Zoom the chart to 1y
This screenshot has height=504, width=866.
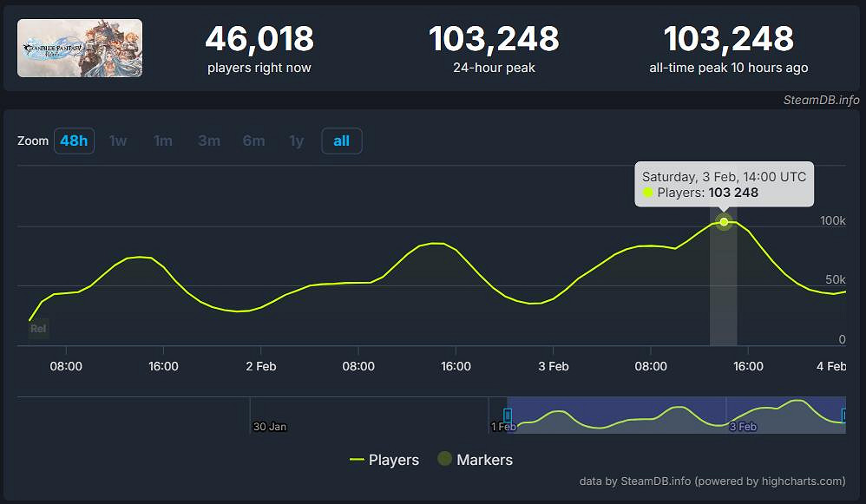point(297,141)
